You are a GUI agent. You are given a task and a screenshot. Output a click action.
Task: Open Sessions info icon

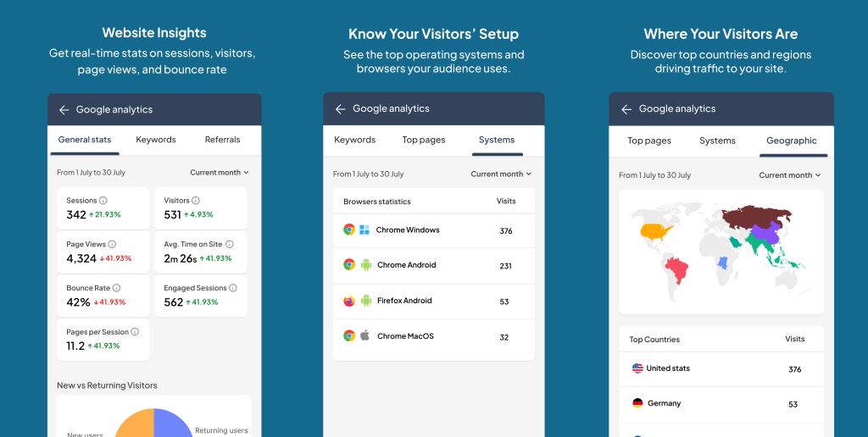coord(103,200)
